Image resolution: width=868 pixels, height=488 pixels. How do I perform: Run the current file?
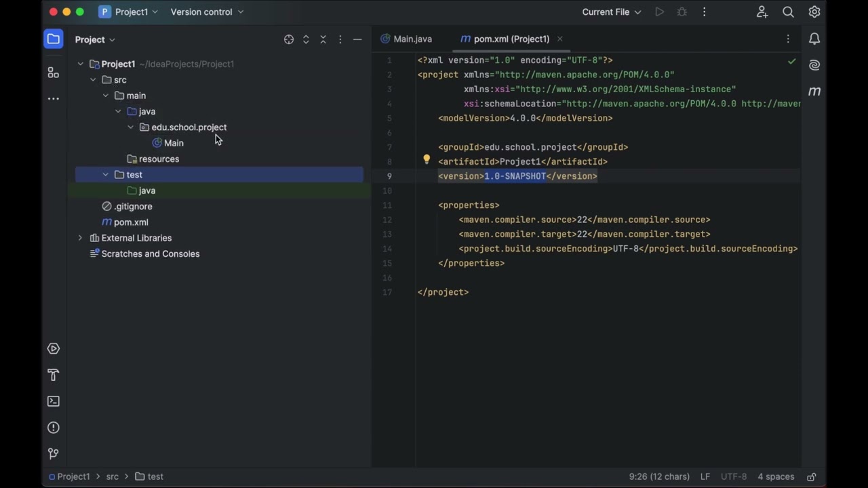[659, 12]
